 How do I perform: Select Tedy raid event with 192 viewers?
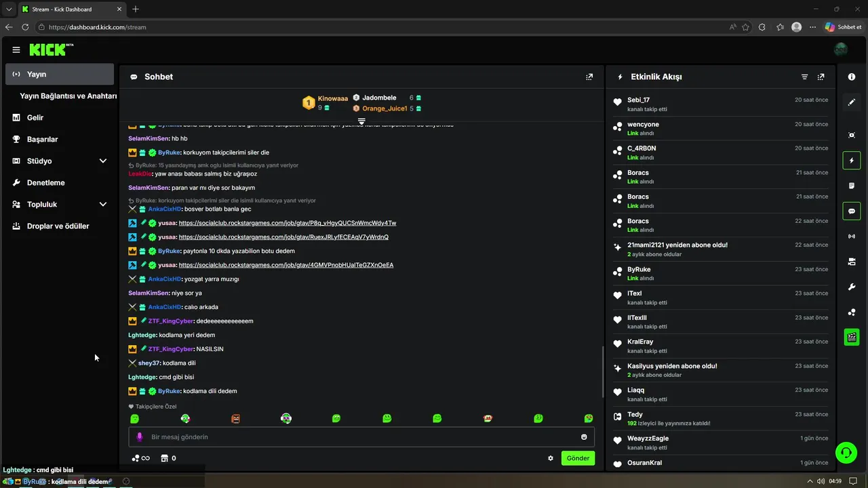coord(722,419)
